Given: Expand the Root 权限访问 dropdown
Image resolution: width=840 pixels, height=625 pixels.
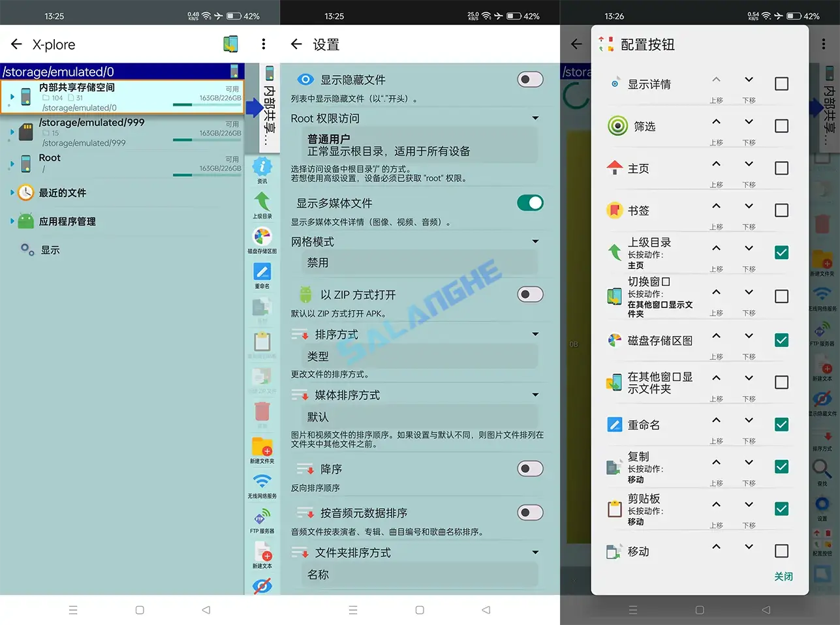Looking at the screenshot, I should coord(535,118).
